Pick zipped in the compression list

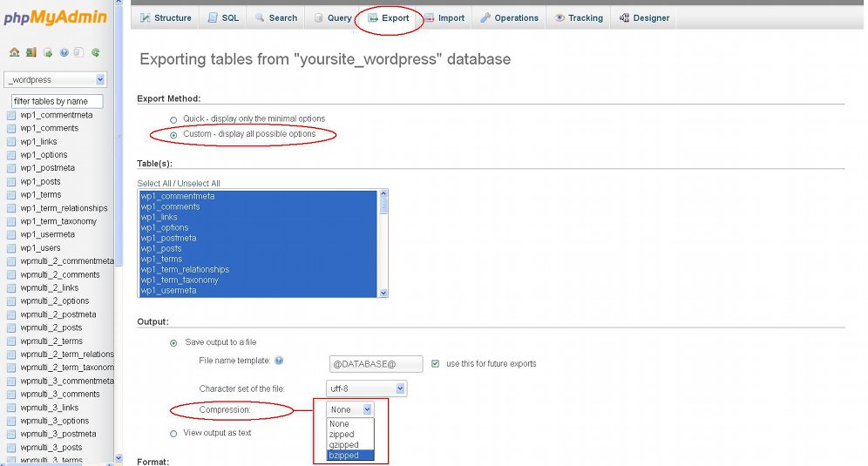click(x=350, y=435)
